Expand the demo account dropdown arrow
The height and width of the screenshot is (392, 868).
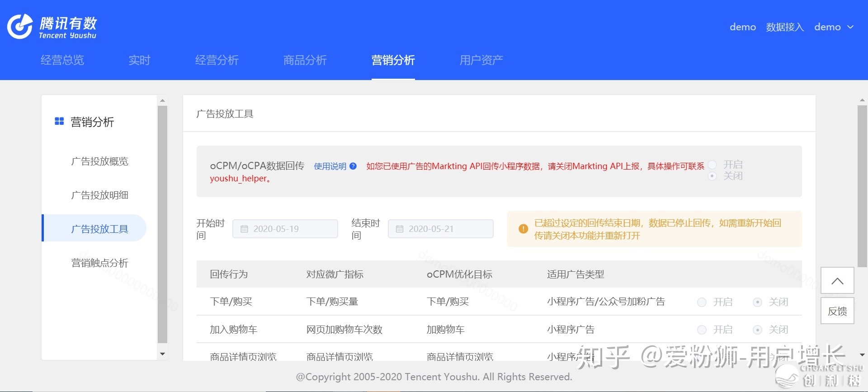[x=850, y=27]
